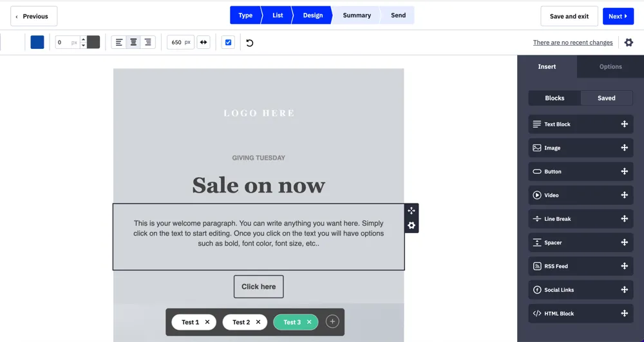This screenshot has width=644, height=342.
Task: Open the settings gear in top toolbar
Action: coord(629,43)
